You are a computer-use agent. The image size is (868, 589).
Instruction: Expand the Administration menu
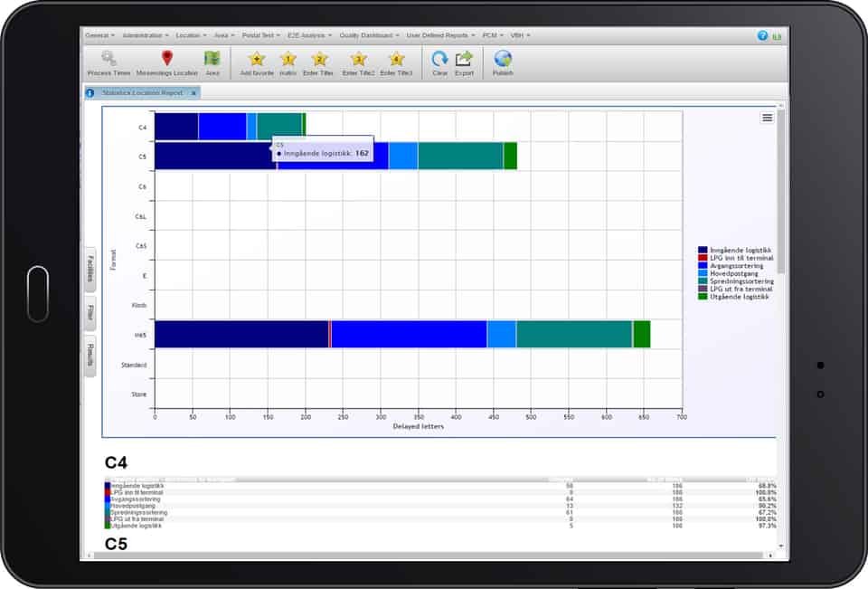[145, 35]
